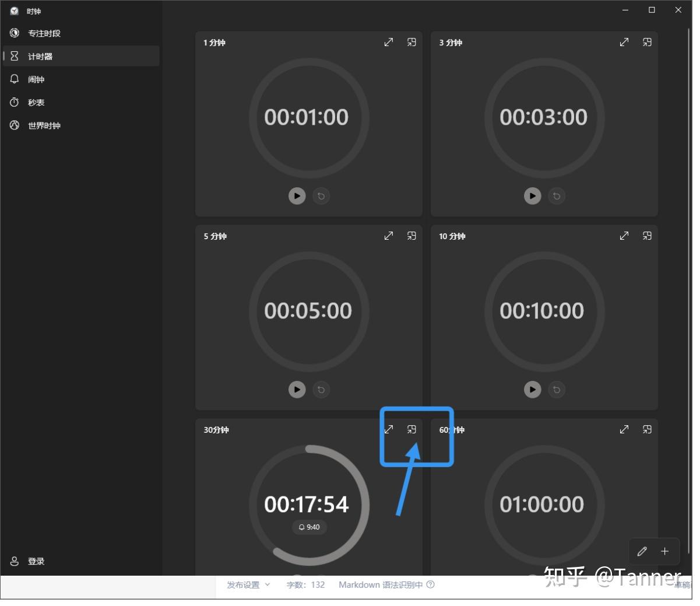700x606 pixels.
Task: Click the edit timers pencil icon
Action: click(642, 551)
